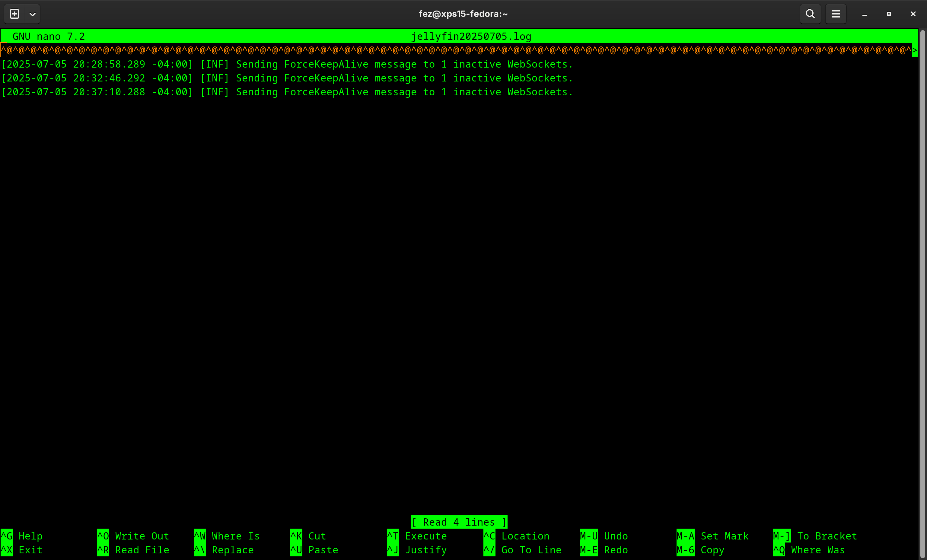Minimize the terminal window
927x560 pixels.
[865, 14]
